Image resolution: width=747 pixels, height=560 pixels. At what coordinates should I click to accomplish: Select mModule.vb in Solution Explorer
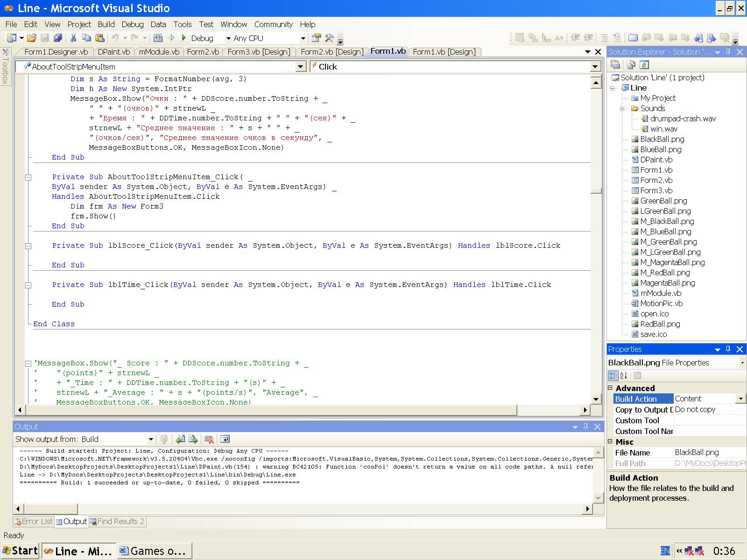660,293
